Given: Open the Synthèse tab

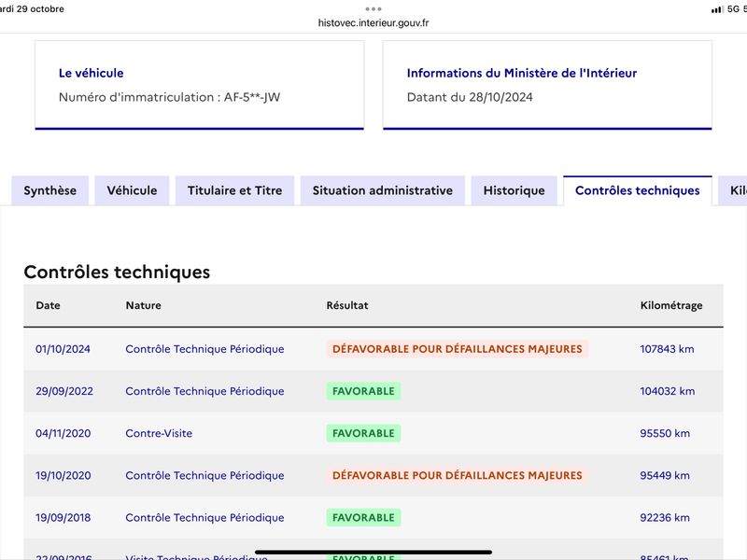Looking at the screenshot, I should click(50, 190).
